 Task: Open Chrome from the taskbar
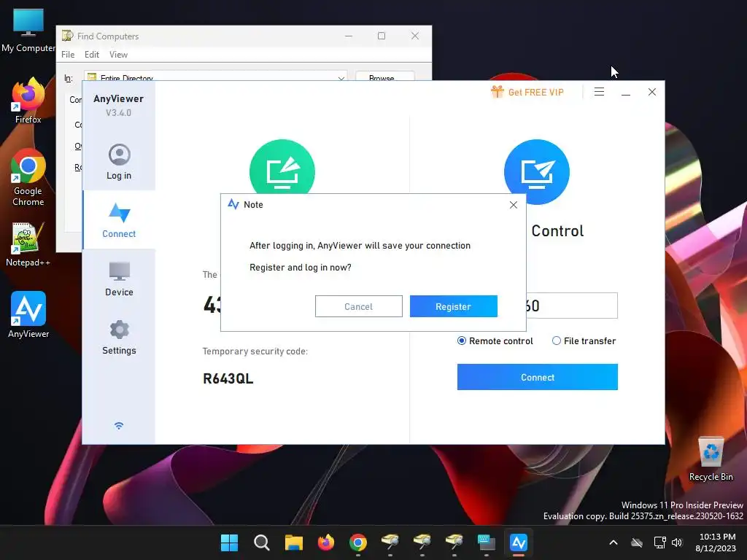[x=357, y=542]
